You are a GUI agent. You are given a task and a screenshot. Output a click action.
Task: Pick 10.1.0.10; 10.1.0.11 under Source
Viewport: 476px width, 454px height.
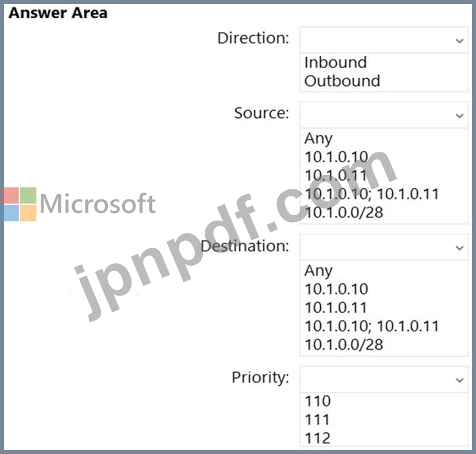coord(371,194)
